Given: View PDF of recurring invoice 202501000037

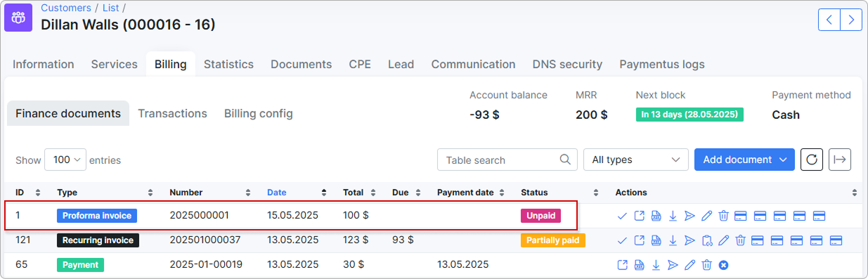Looking at the screenshot, I should click(x=656, y=240).
